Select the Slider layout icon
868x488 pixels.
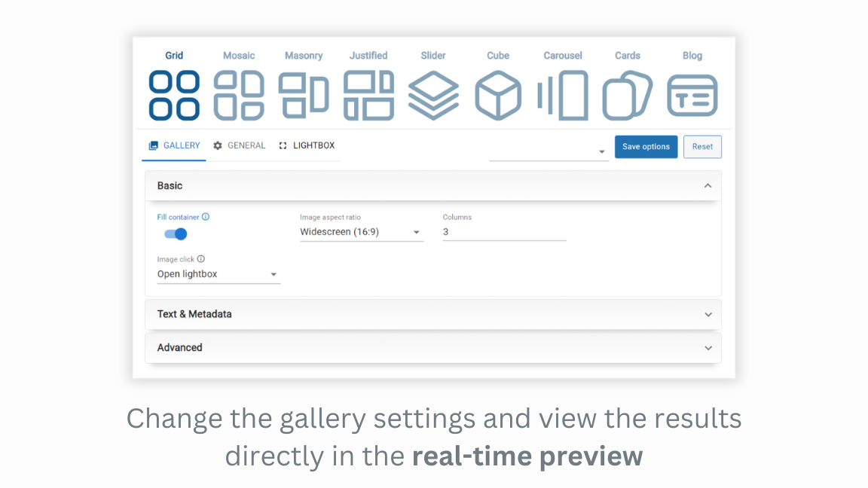click(x=433, y=94)
